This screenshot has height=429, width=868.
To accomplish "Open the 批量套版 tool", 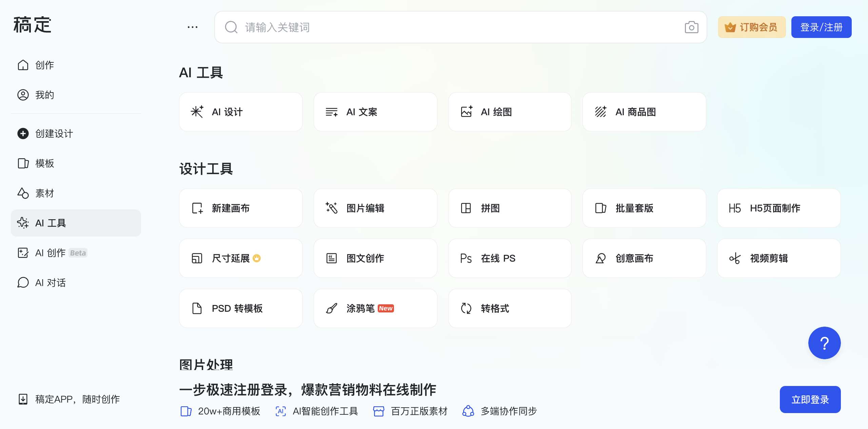I will click(644, 208).
